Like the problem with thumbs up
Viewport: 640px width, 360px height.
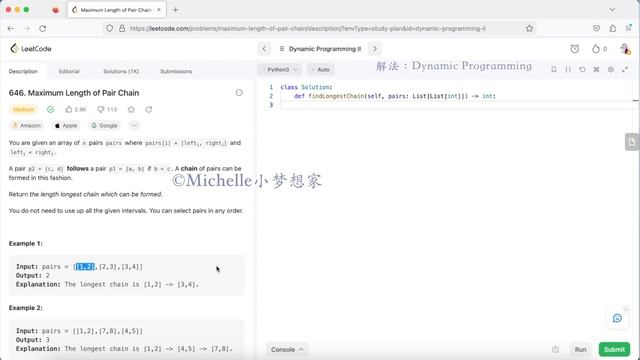[76, 109]
